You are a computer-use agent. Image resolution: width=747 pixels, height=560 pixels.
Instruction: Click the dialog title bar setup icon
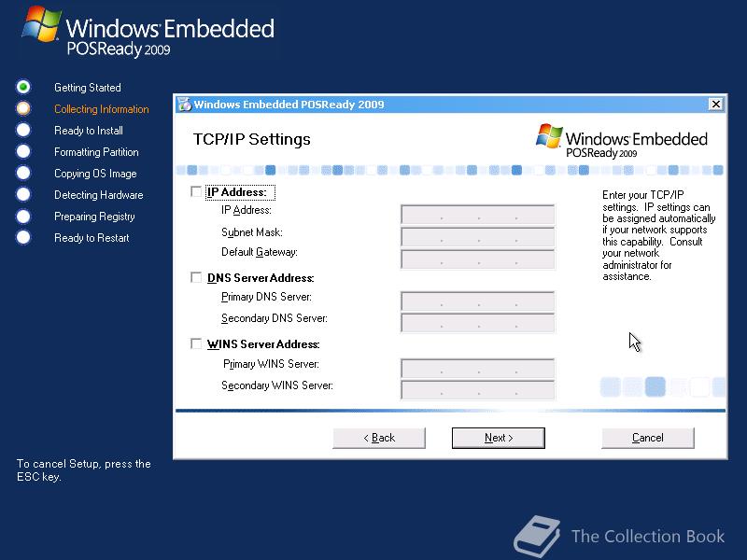click(184, 104)
